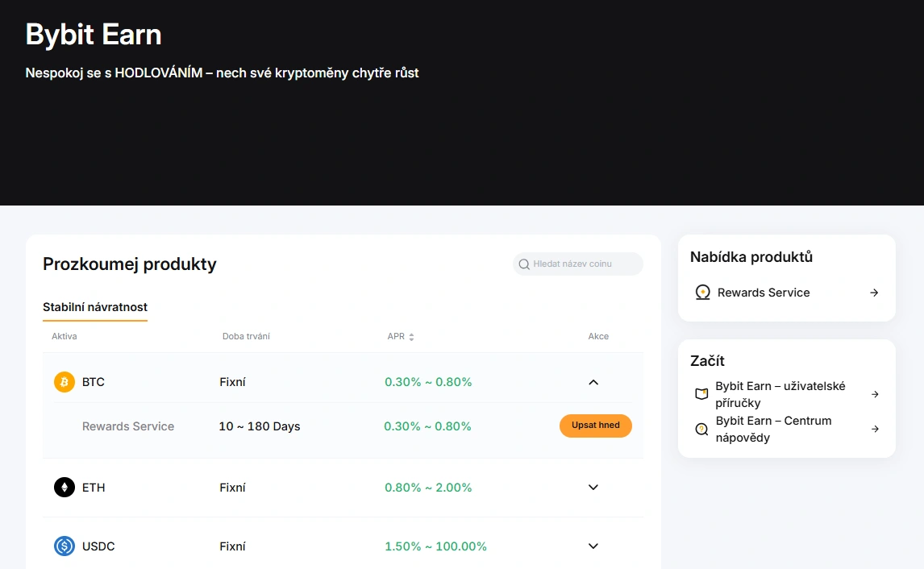Expand the USDC row
The image size is (924, 569).
click(593, 546)
